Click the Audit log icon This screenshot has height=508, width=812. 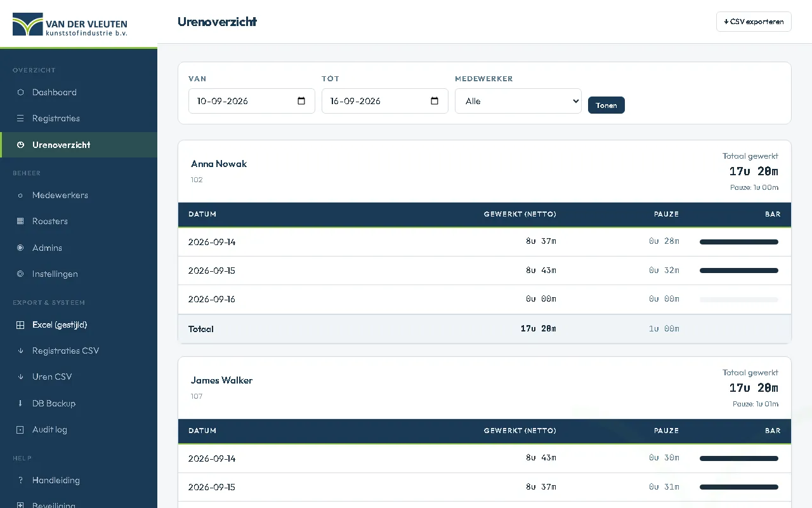coord(20,429)
